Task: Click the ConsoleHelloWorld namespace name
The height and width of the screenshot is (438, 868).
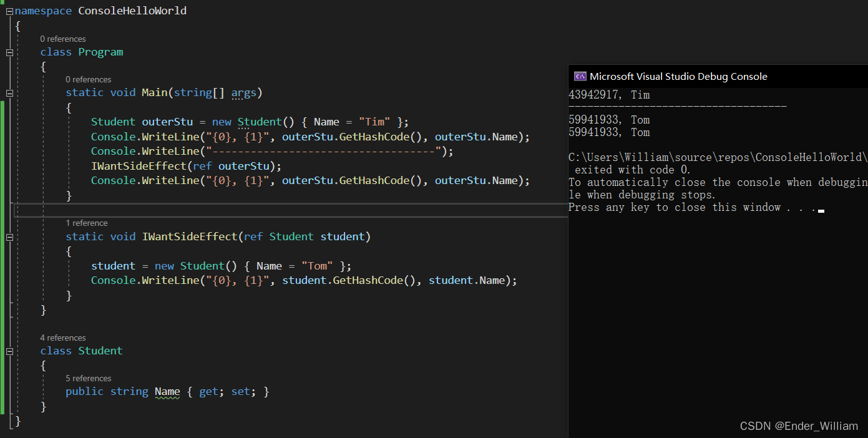Action: [132, 11]
